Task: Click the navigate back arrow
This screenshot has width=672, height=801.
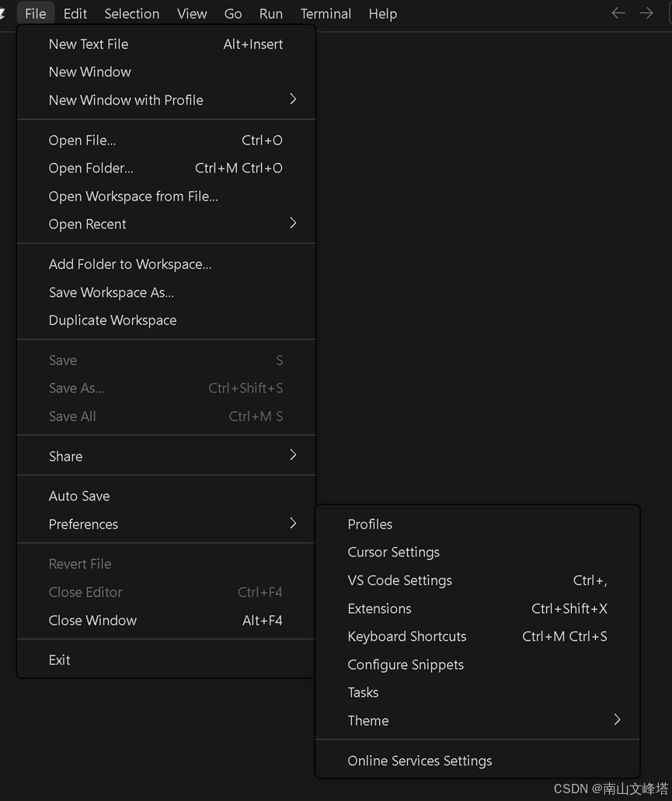Action: (618, 13)
